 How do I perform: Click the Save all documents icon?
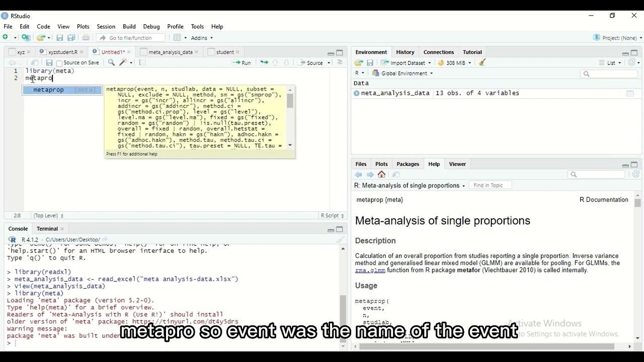pos(71,38)
